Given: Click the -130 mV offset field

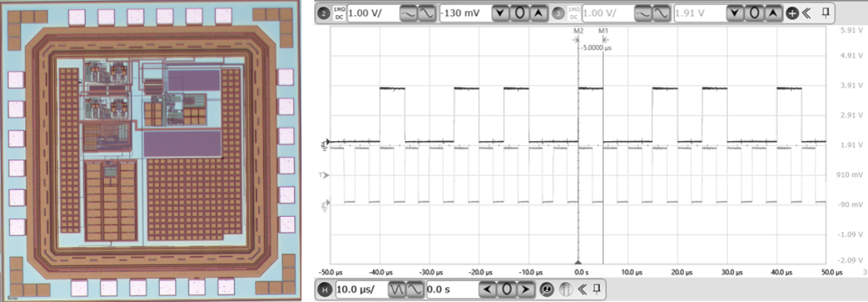Looking at the screenshot, I should click(x=465, y=13).
